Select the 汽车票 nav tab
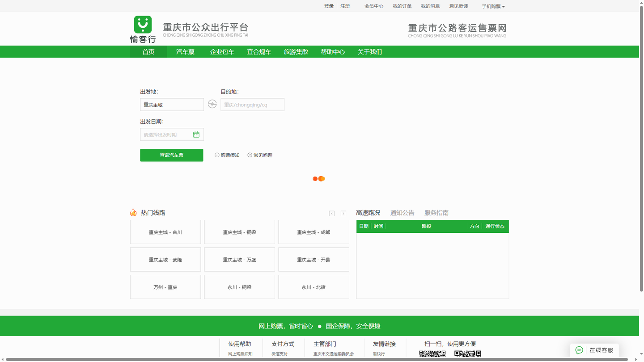644x362 pixels. (185, 52)
